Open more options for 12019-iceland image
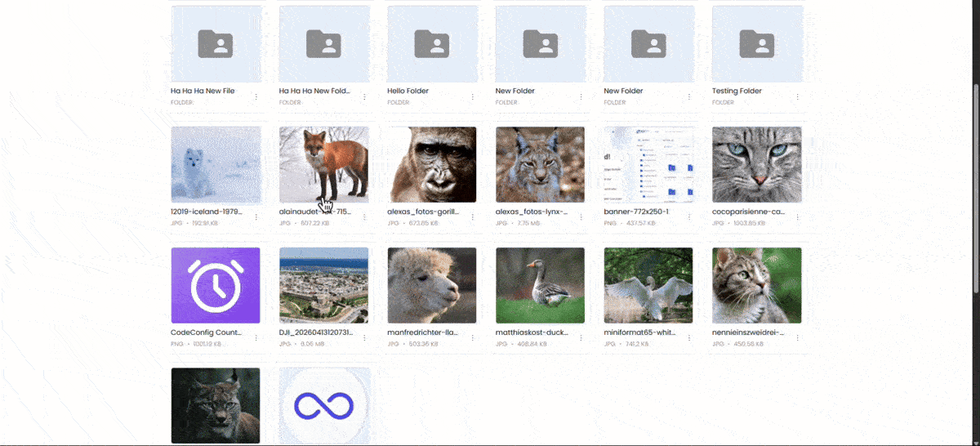980x446 pixels. [x=256, y=217]
